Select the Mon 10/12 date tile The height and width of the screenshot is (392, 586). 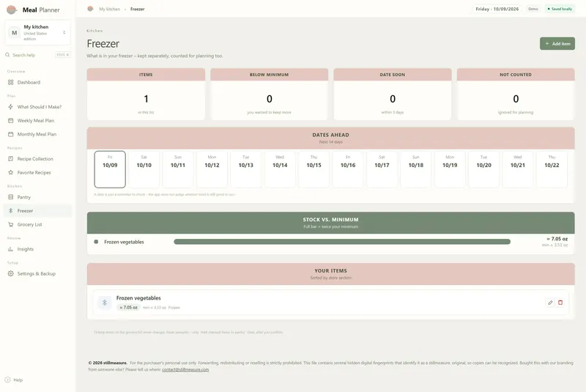click(212, 169)
